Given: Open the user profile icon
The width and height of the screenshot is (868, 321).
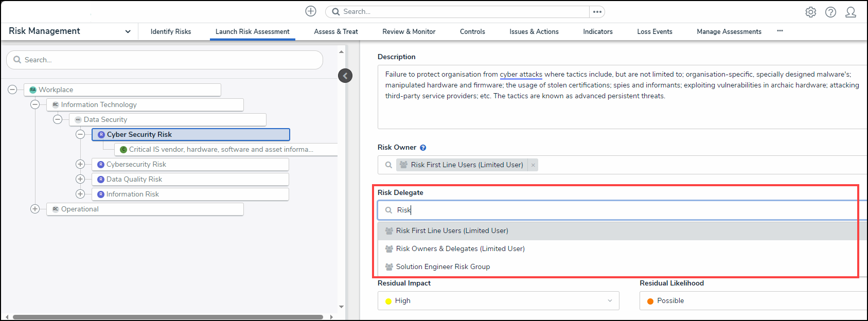Looking at the screenshot, I should (x=851, y=12).
